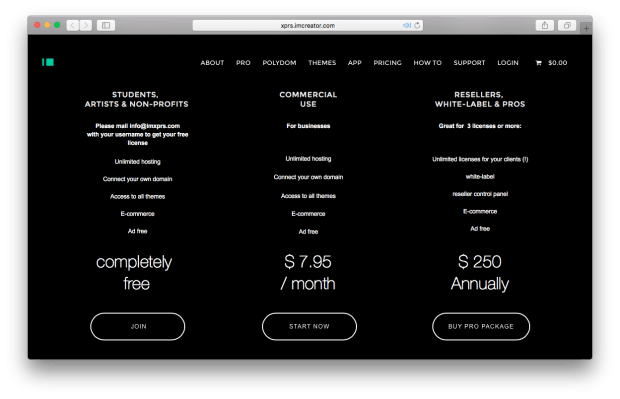Reload the page with the refresh icon
The image size is (620, 399).
[417, 25]
